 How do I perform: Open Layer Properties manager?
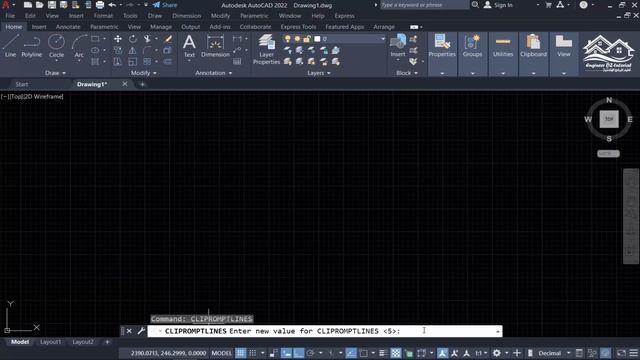[x=266, y=49]
